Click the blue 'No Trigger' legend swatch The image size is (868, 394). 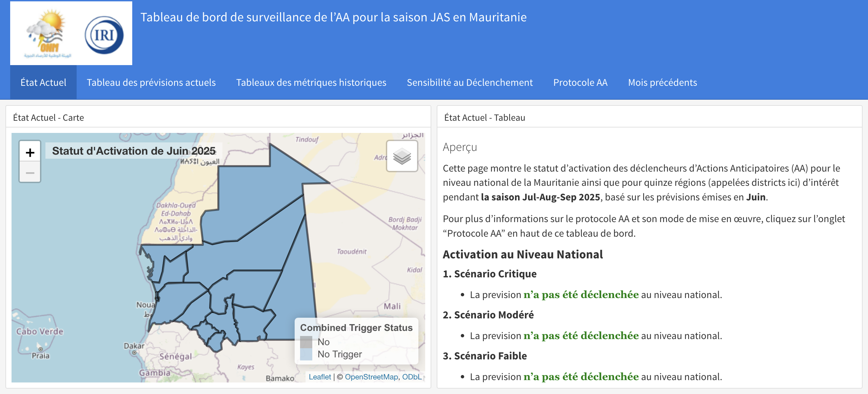307,354
